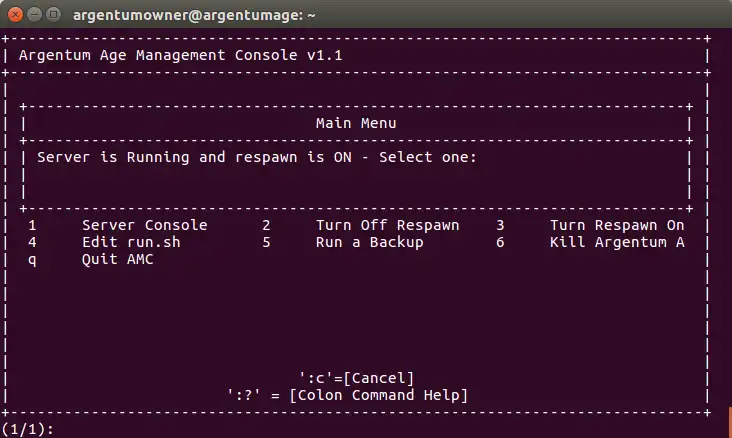Select the Server Console menu entry
This screenshot has height=438, width=732.
[144, 225]
